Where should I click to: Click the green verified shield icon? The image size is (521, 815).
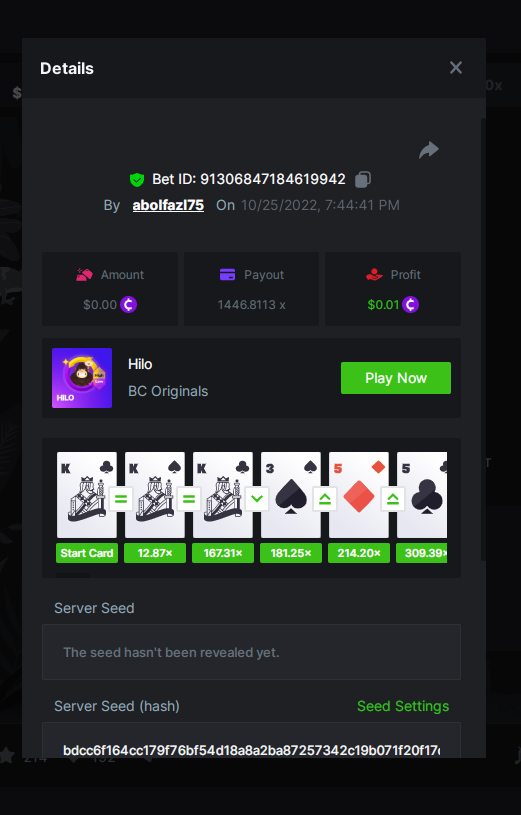point(137,180)
